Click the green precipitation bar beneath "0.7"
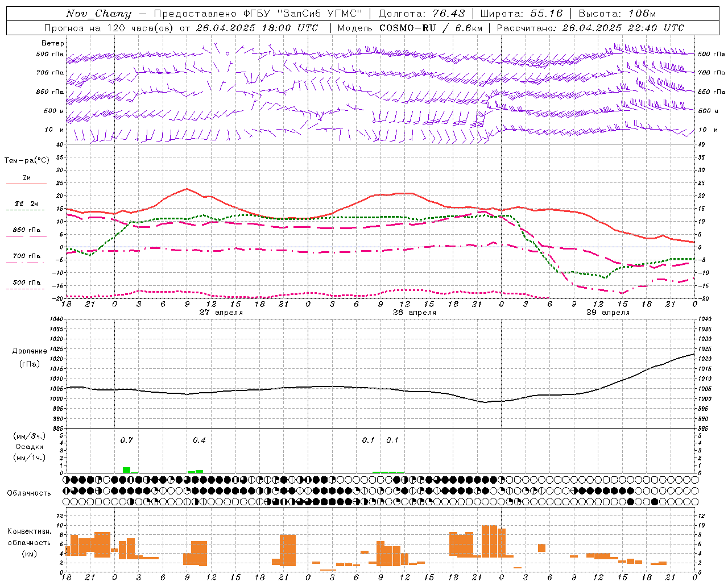 [x=127, y=470]
